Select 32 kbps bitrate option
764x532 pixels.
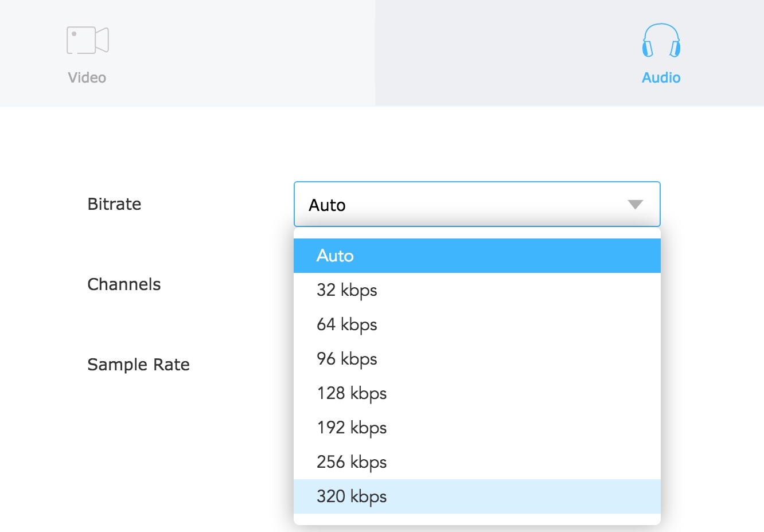pyautogui.click(x=477, y=290)
